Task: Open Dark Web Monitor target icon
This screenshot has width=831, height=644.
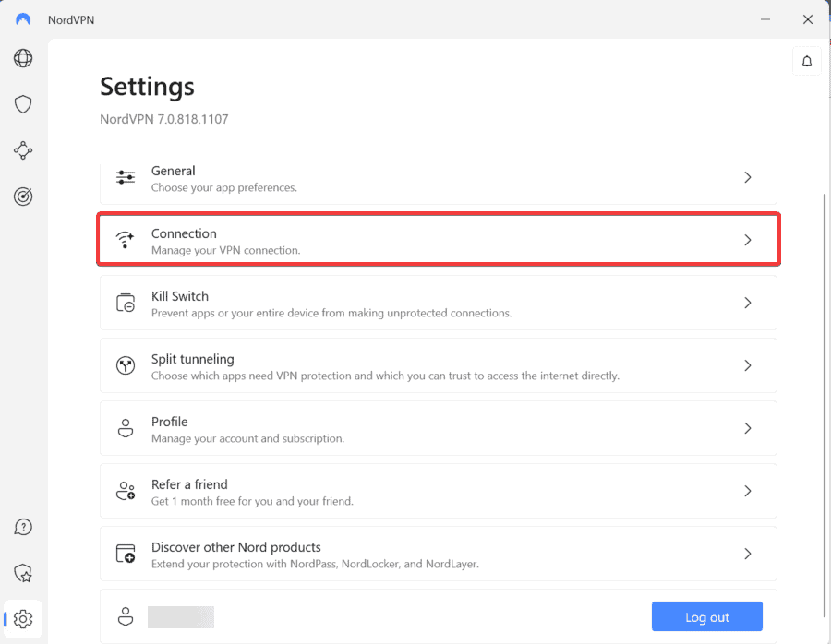Action: (22, 197)
